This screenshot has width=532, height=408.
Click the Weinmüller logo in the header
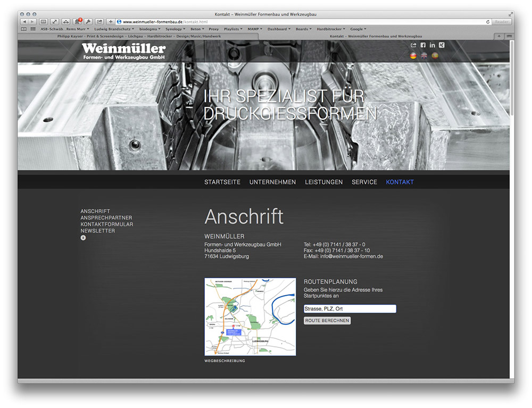point(124,51)
